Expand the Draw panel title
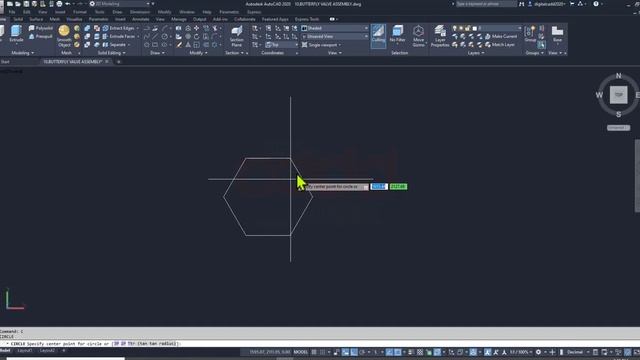This screenshot has height=360, width=640. point(157,53)
